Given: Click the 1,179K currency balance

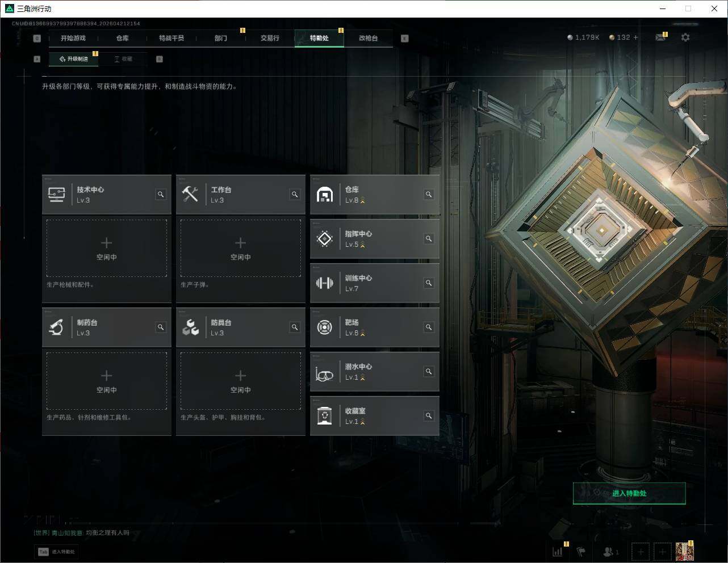Looking at the screenshot, I should (583, 37).
